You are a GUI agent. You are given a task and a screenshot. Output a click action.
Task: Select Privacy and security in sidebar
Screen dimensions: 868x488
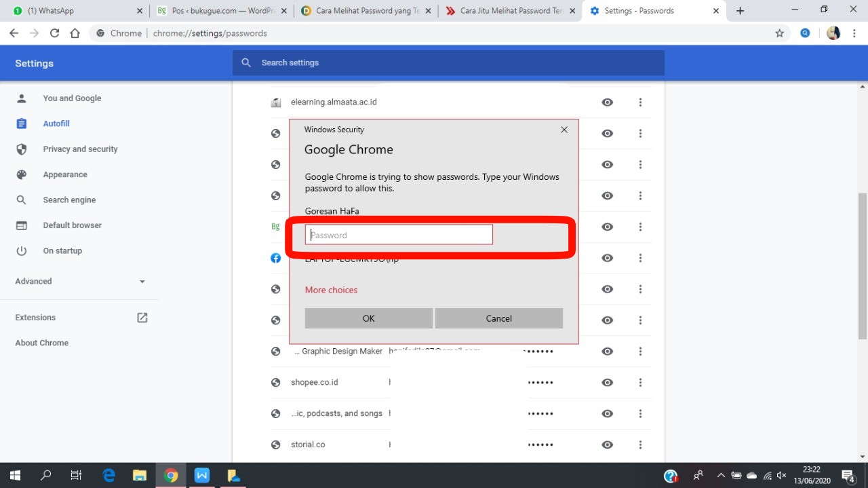click(80, 149)
